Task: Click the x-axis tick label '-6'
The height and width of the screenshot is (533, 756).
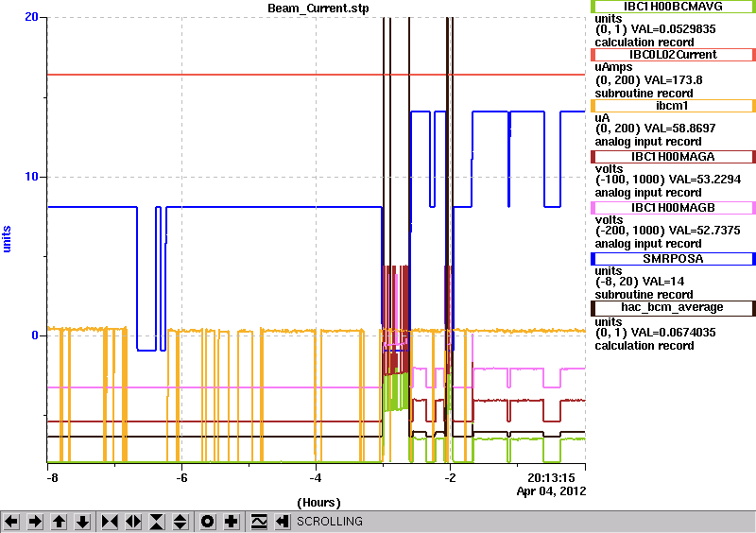Action: point(180,478)
